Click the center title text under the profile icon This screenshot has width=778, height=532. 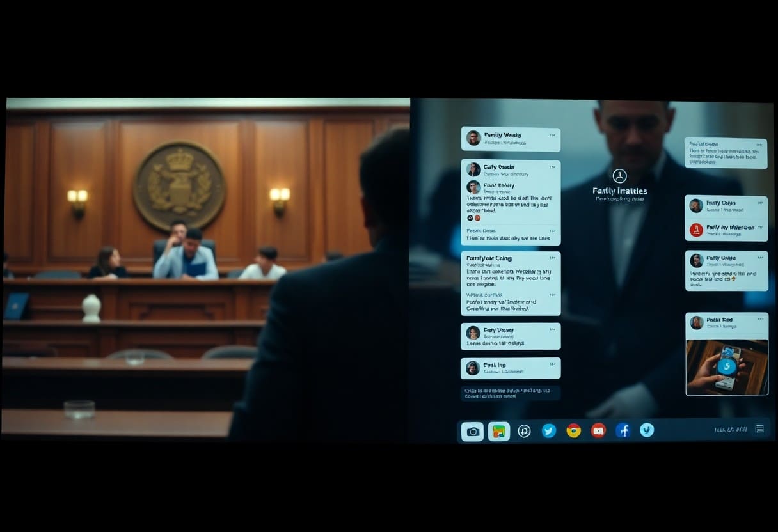tap(619, 191)
